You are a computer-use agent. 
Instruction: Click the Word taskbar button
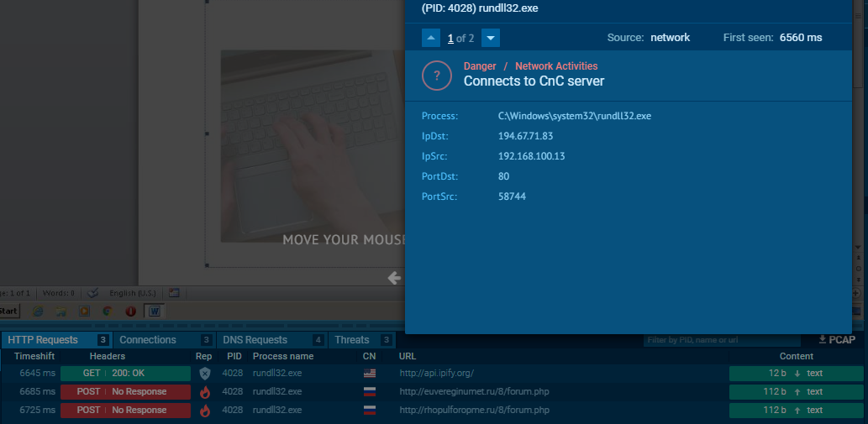155,311
